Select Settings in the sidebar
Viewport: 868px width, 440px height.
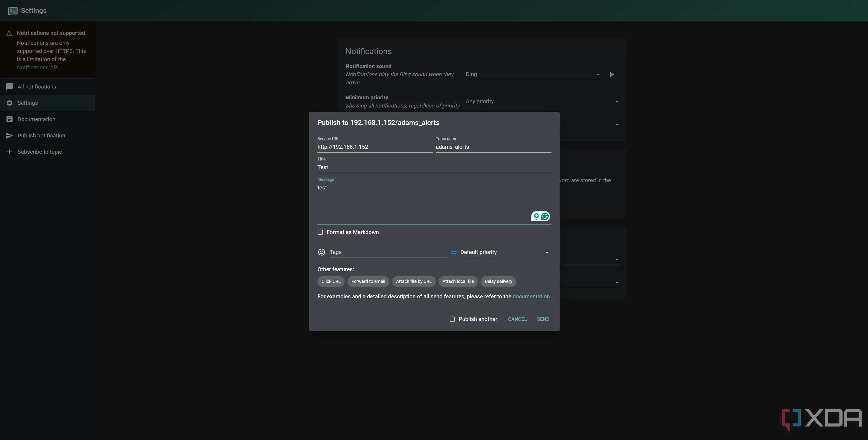click(47, 103)
